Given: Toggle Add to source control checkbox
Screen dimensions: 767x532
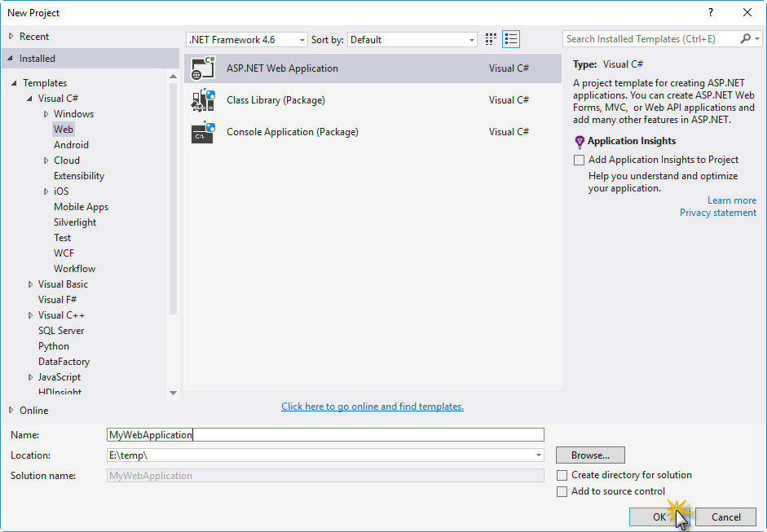Looking at the screenshot, I should [x=562, y=491].
